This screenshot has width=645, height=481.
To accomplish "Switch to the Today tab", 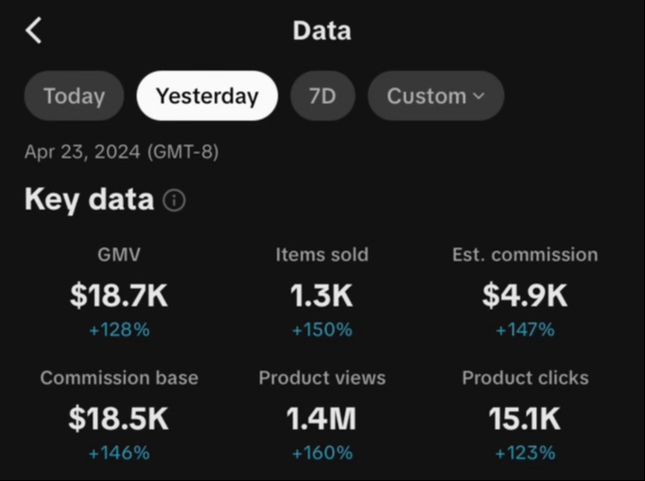I will (x=74, y=96).
